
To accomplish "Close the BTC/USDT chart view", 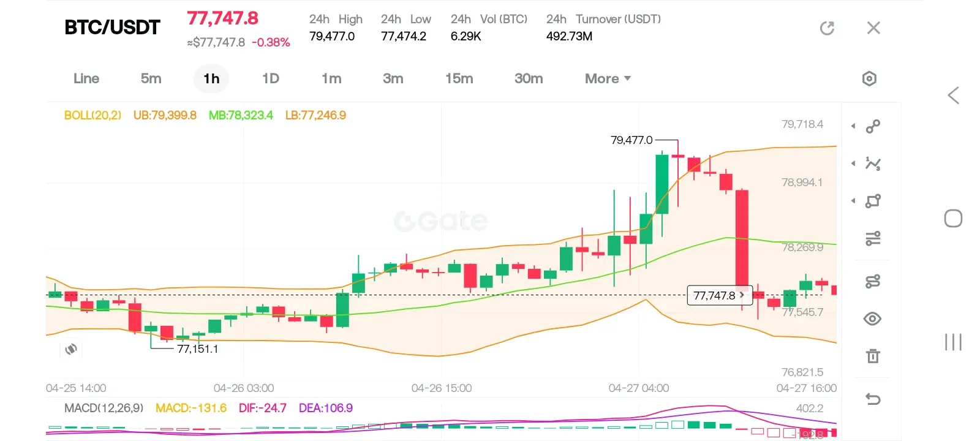I will point(873,28).
